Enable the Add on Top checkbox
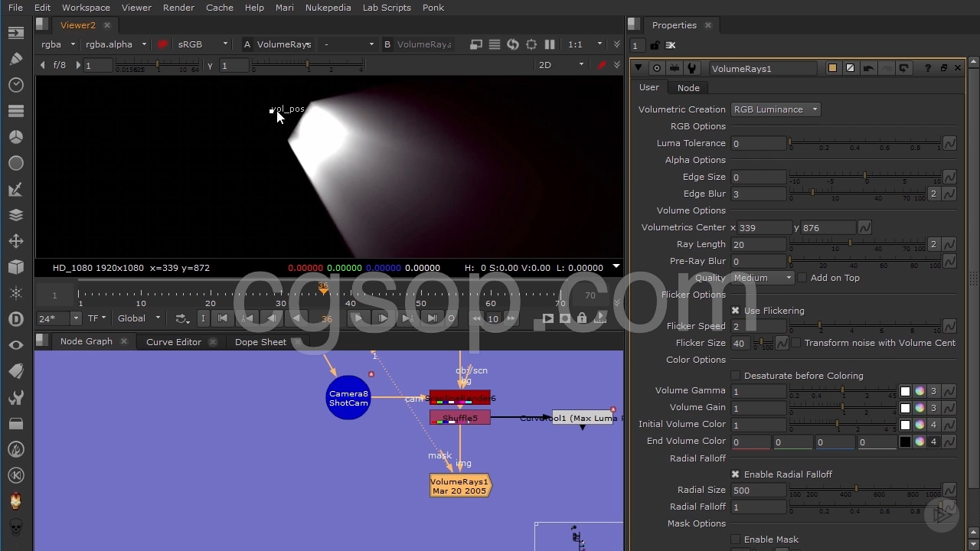The image size is (980, 551). coord(802,278)
